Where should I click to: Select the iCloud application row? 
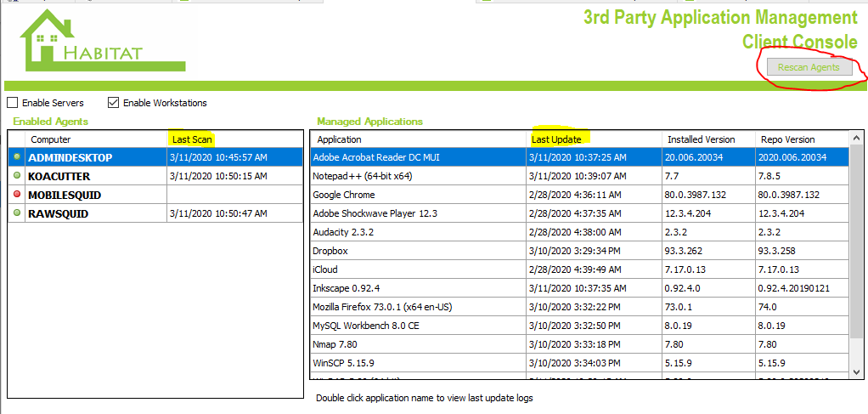pos(579,269)
